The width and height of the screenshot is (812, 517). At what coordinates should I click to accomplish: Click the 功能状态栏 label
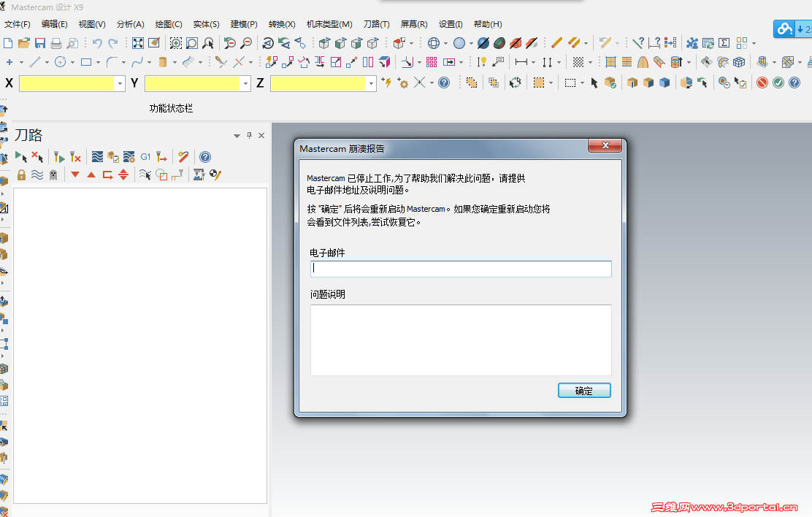171,108
